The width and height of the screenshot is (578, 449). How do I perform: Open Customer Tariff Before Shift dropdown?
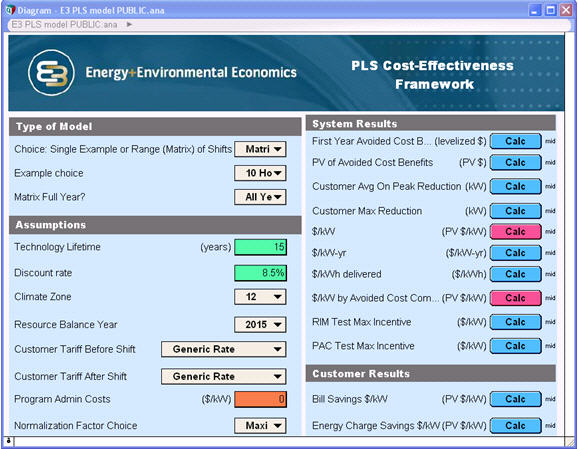(223, 349)
